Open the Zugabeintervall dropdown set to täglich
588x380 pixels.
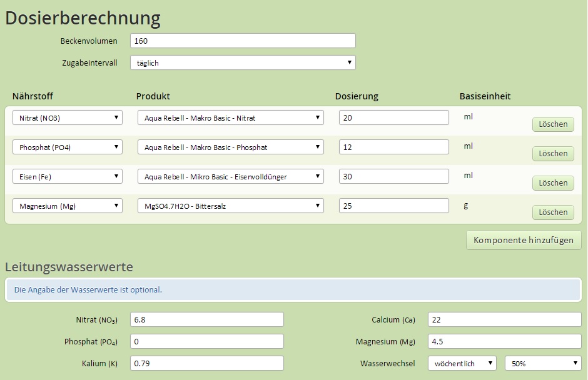(243, 62)
